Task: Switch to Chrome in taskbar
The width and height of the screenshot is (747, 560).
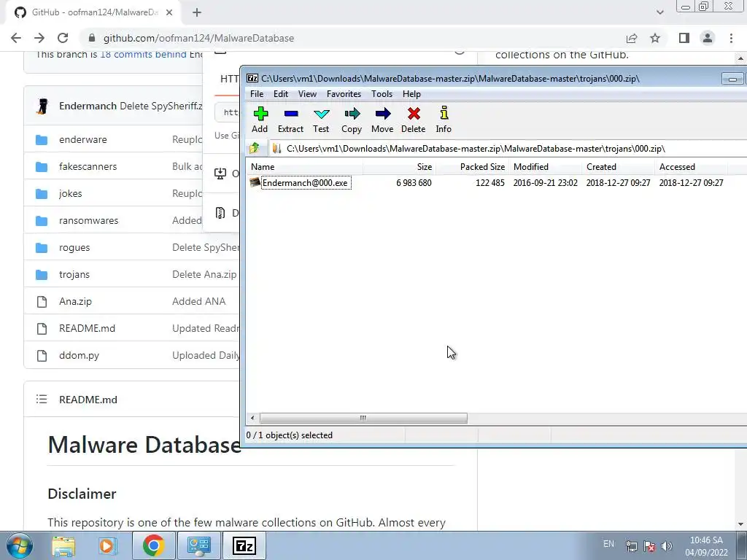Action: coord(153,545)
